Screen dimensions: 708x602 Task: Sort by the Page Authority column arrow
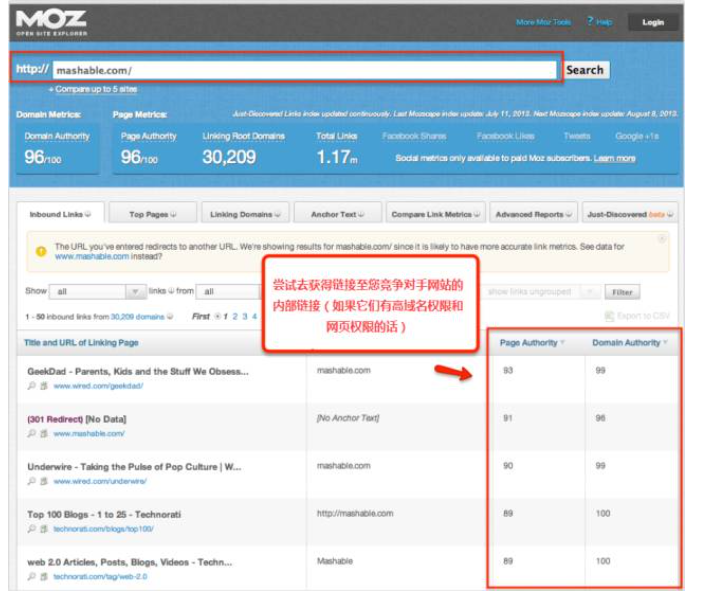[562, 343]
